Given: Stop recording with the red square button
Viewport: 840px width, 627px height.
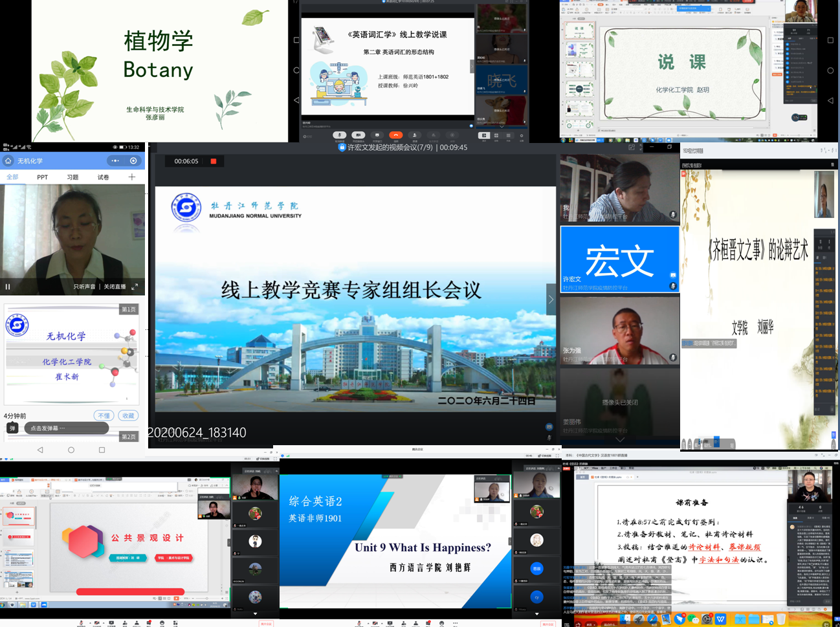Looking at the screenshot, I should [213, 161].
